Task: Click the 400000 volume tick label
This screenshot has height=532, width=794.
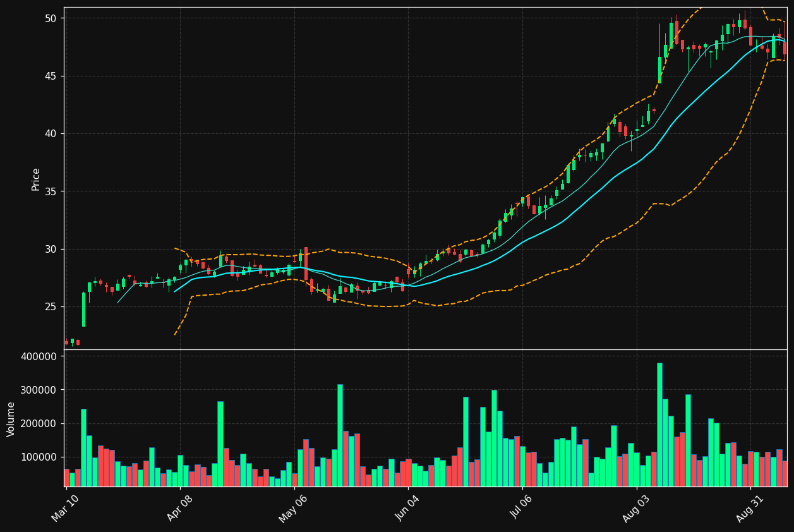Action: point(39,356)
